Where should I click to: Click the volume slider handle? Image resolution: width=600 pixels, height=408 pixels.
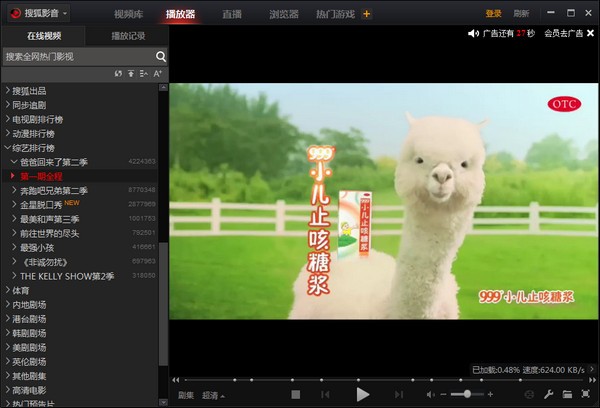tap(467, 394)
